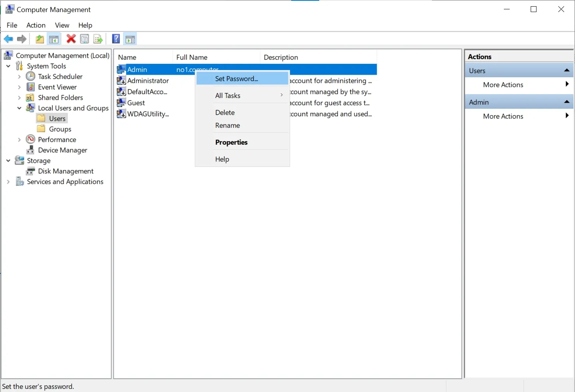Open Help using the blue question mark icon
The image size is (575, 392).
[116, 39]
